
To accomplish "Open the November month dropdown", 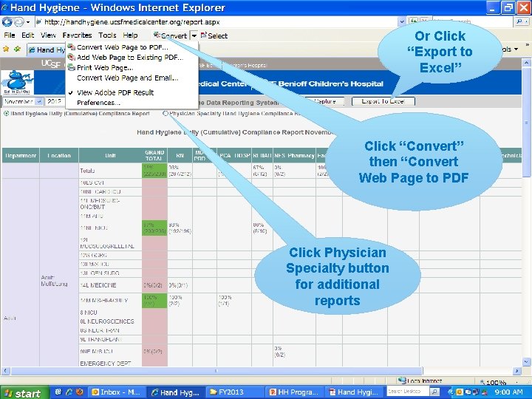I will 23,101.
